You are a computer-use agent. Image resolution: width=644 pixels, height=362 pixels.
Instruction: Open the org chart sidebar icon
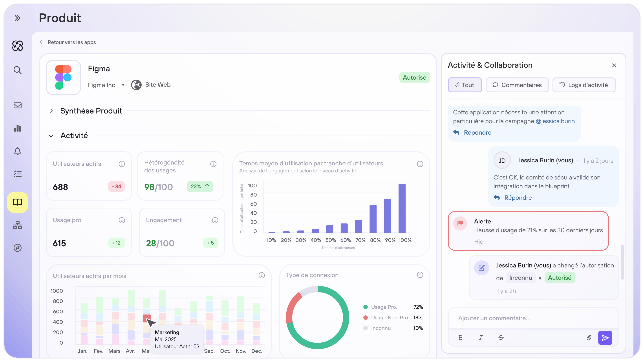[17, 225]
